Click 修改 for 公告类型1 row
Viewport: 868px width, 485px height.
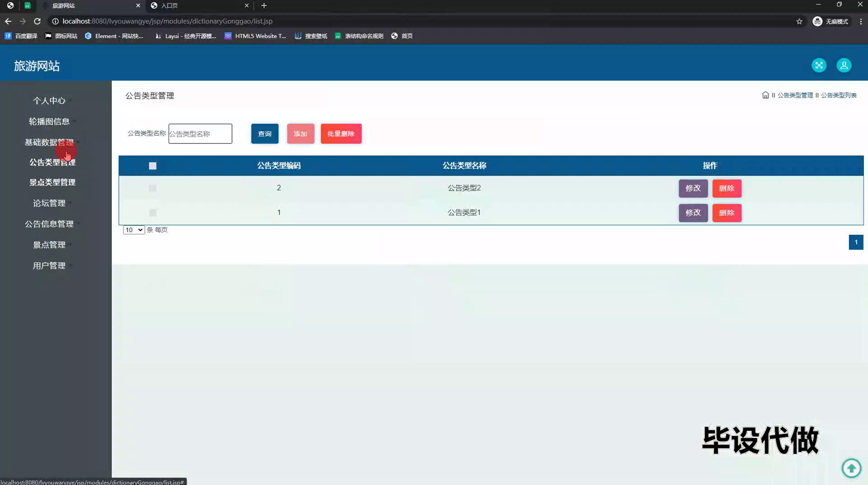[693, 213]
